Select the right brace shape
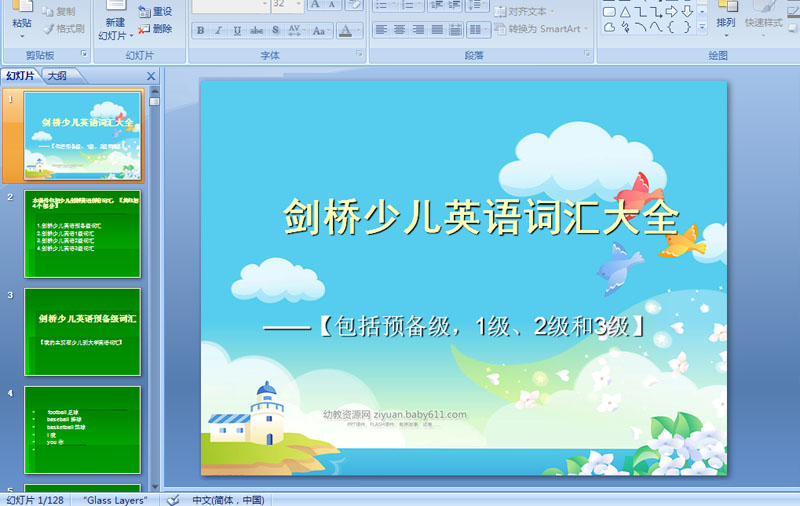Screen dimensions: 800x506 point(687,27)
